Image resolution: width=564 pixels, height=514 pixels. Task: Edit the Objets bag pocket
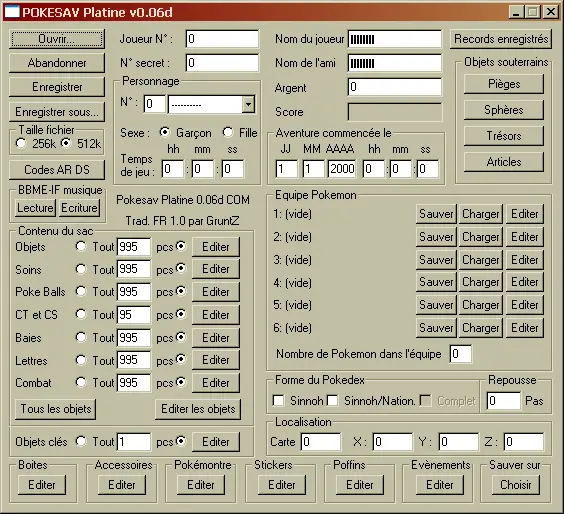215,247
